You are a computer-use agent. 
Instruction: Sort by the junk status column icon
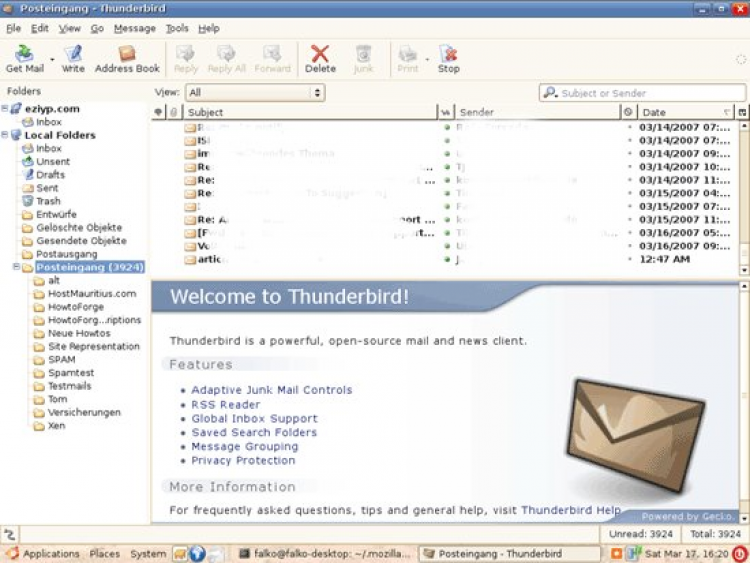[628, 112]
